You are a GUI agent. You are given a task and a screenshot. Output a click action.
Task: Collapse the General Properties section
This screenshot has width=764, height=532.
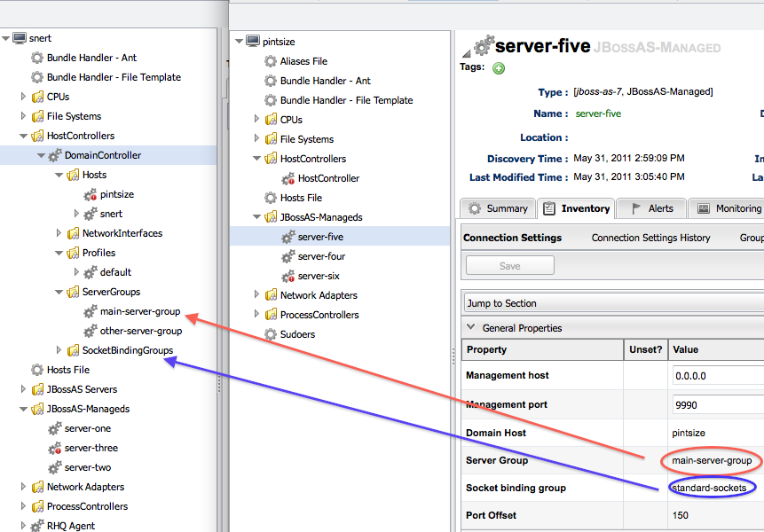coord(470,327)
